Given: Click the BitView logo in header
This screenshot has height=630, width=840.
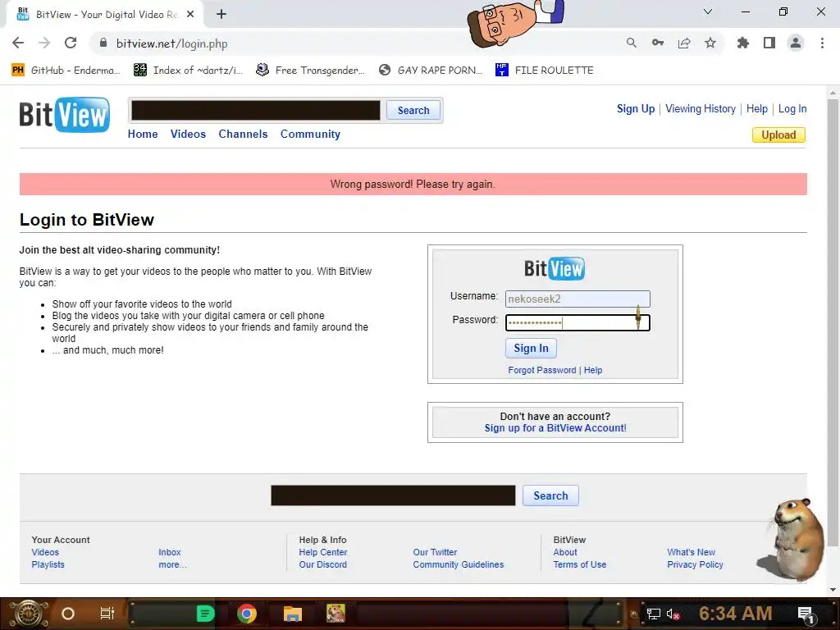Looking at the screenshot, I should pos(65,115).
